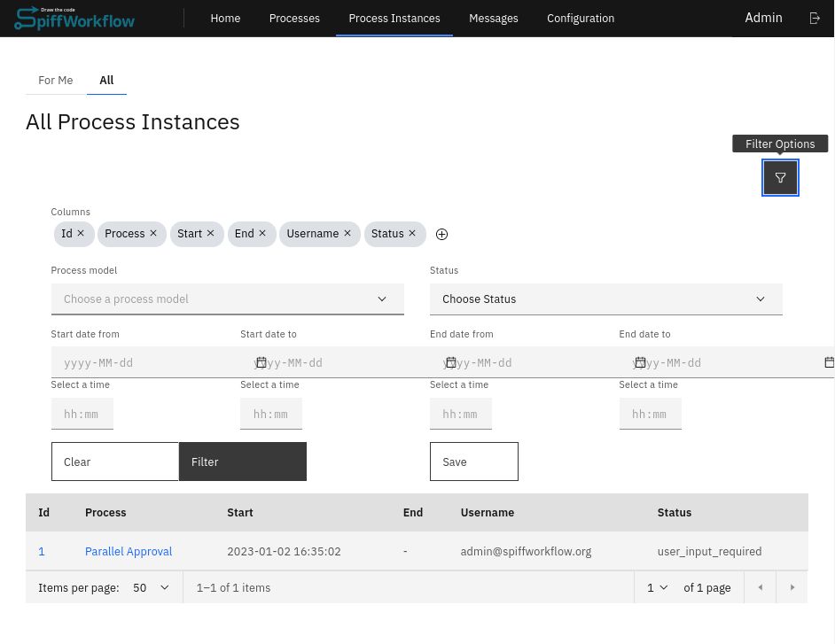Click the Clear button
This screenshot has width=835, height=644.
[114, 462]
